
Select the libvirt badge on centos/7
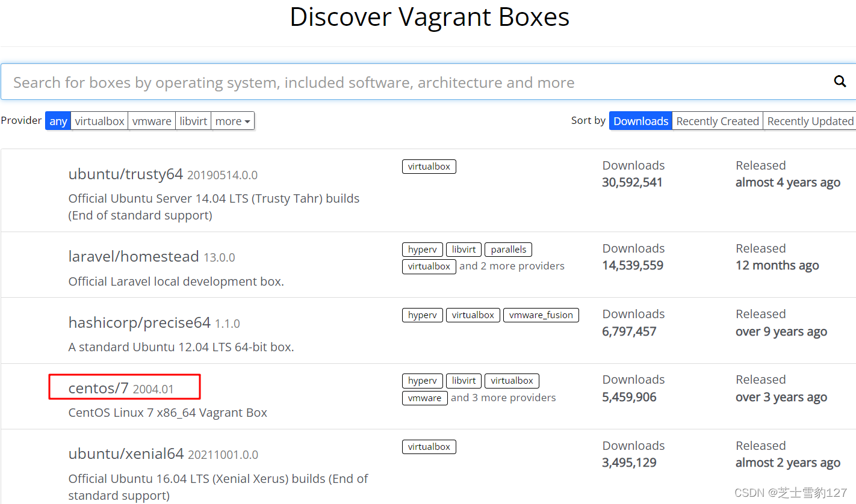click(x=464, y=381)
